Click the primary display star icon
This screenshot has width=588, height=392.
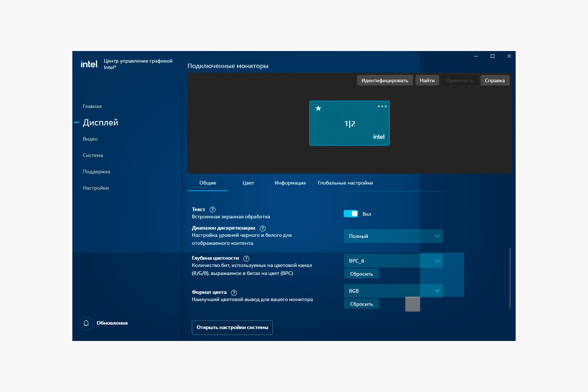(x=318, y=108)
